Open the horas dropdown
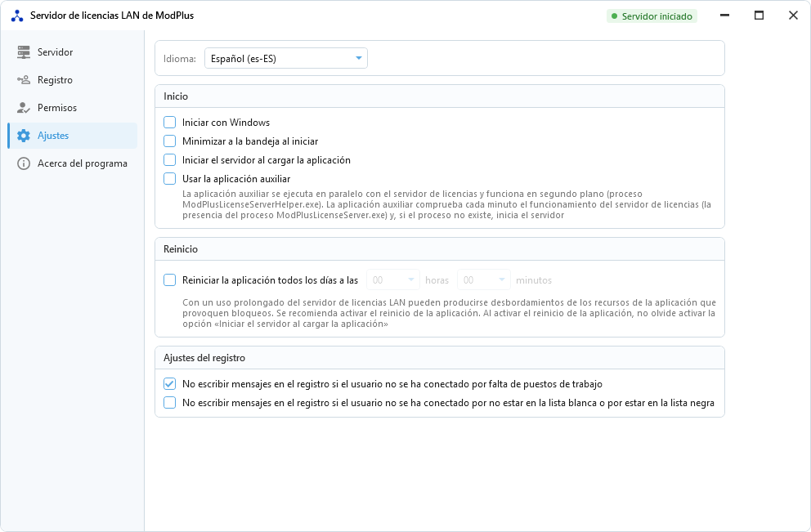 (393, 280)
